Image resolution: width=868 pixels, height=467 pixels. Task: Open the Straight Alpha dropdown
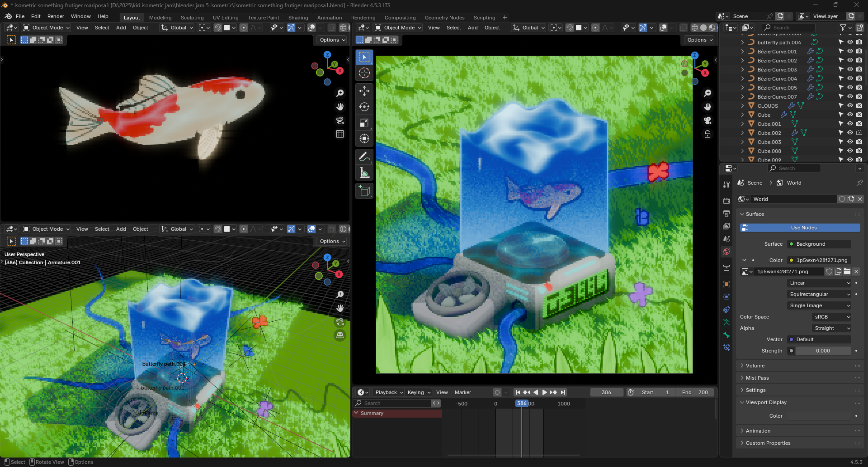click(x=832, y=328)
